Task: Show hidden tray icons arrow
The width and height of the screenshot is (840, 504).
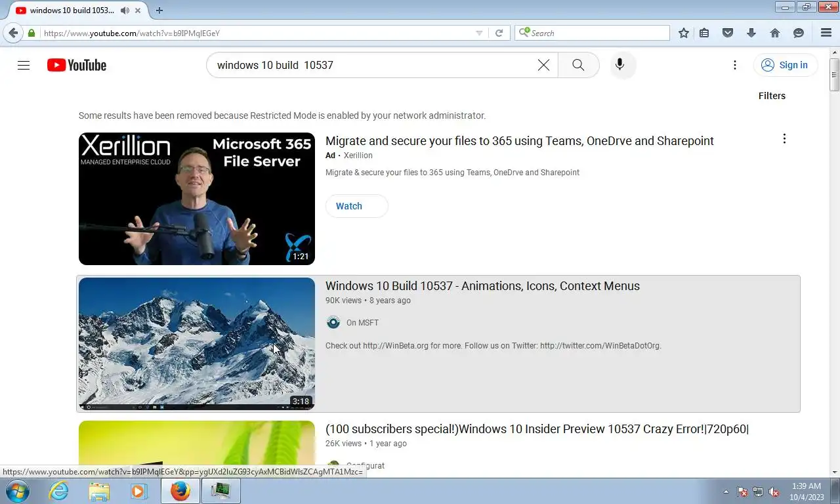Action: (x=726, y=492)
